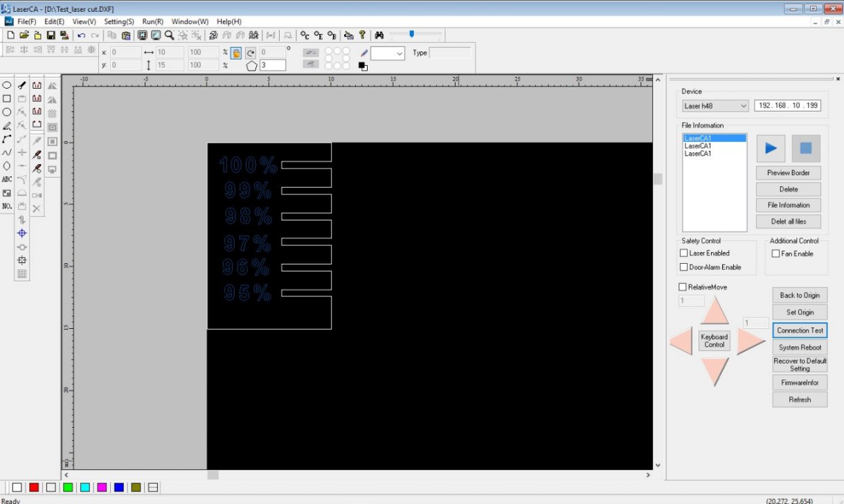Check the Fan Enable option

(775, 253)
